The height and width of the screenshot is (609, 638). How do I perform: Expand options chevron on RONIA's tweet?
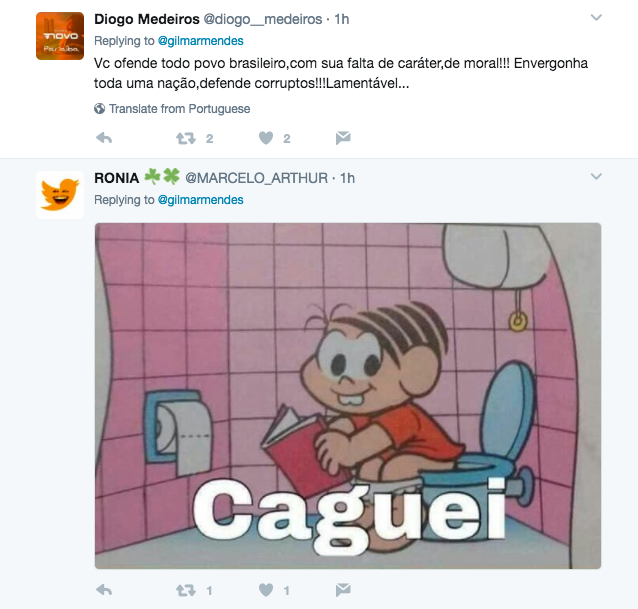click(596, 177)
